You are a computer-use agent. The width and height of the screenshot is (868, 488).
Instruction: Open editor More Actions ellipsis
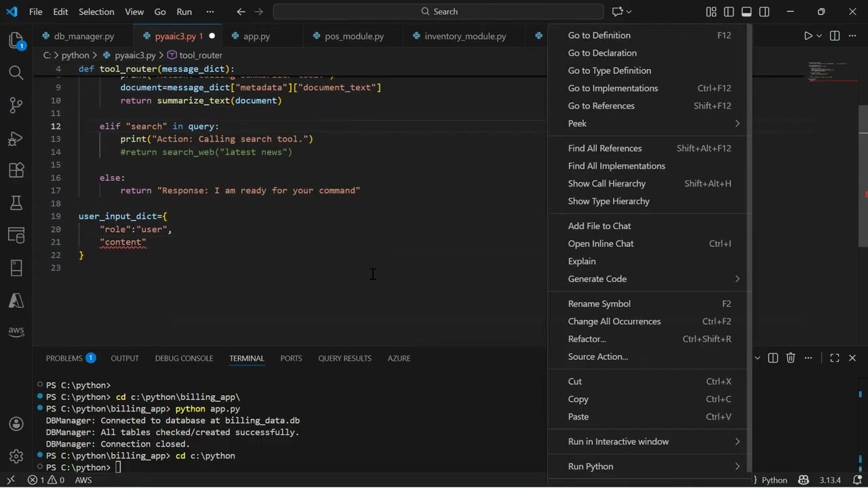[x=853, y=36]
